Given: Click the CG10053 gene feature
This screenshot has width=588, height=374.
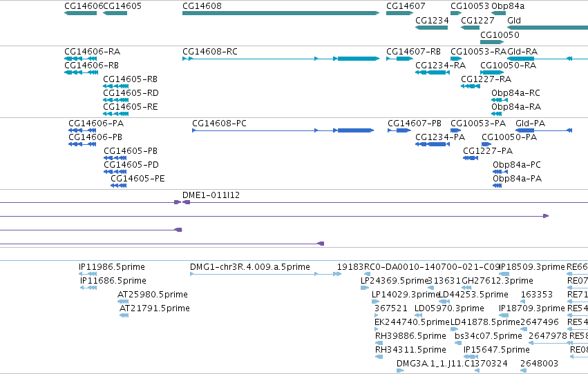Looking at the screenshot, I should [x=456, y=13].
